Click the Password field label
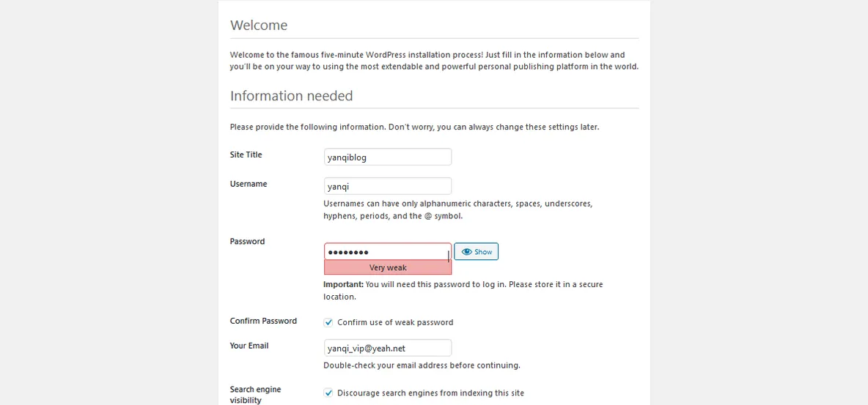 coord(248,241)
